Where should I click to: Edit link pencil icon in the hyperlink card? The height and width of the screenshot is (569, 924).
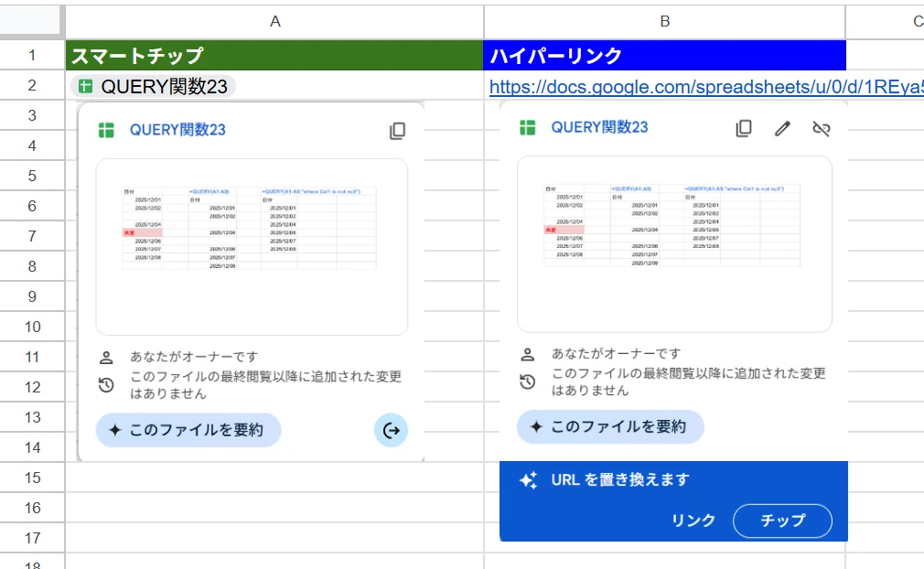[782, 128]
